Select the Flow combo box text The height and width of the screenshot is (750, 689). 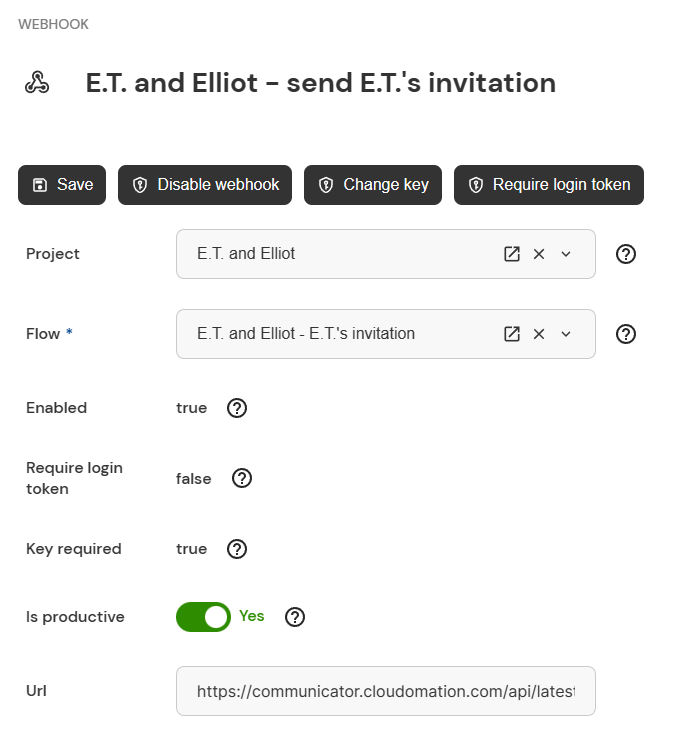pyautogui.click(x=306, y=334)
